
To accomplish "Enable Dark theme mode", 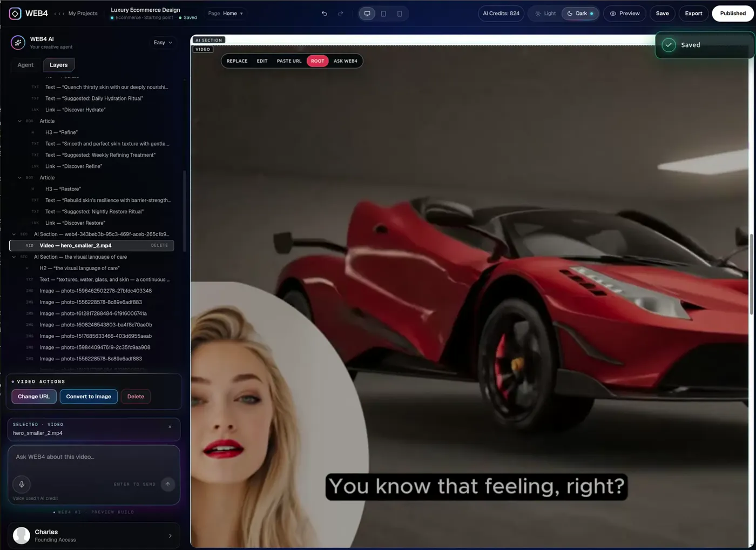I will pos(580,14).
